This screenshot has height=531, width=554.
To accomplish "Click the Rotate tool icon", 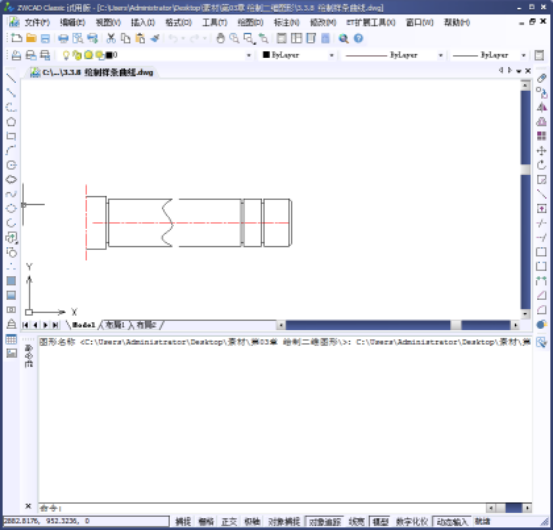I will tap(541, 165).
